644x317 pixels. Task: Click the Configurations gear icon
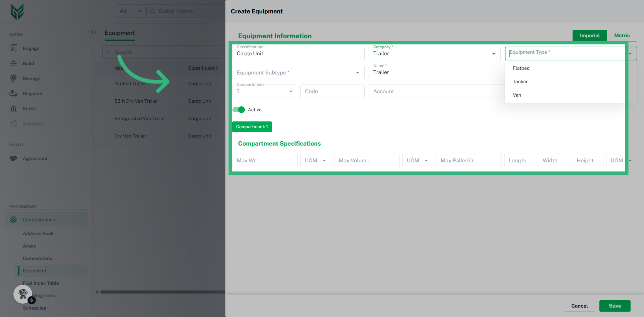(13, 220)
